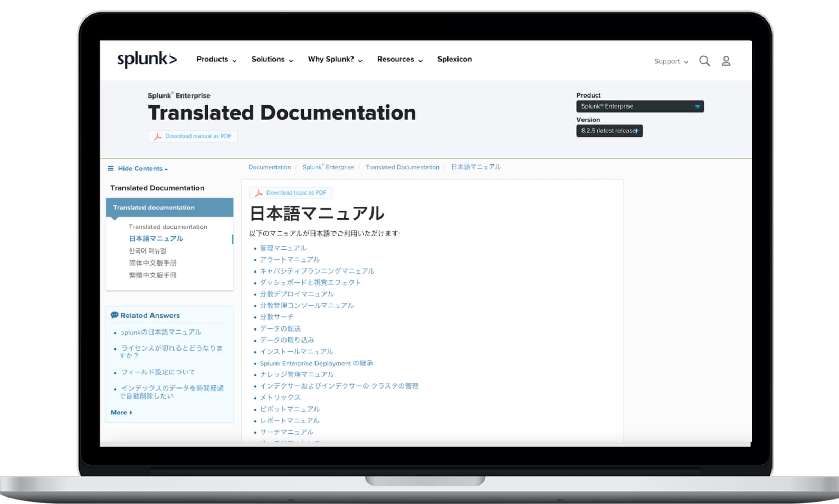The height and width of the screenshot is (504, 839).
Task: Open ナレッジ管理マニュアル link
Action: (297, 375)
